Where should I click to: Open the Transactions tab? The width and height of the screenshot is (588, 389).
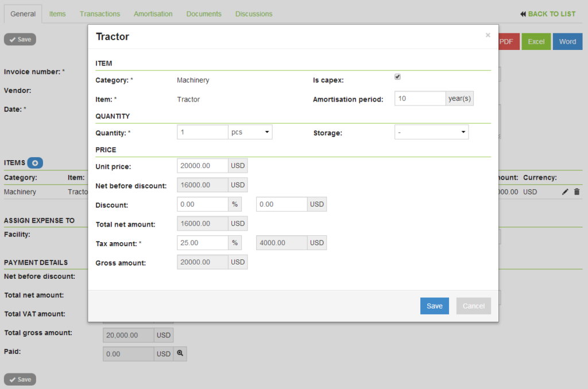pyautogui.click(x=100, y=14)
